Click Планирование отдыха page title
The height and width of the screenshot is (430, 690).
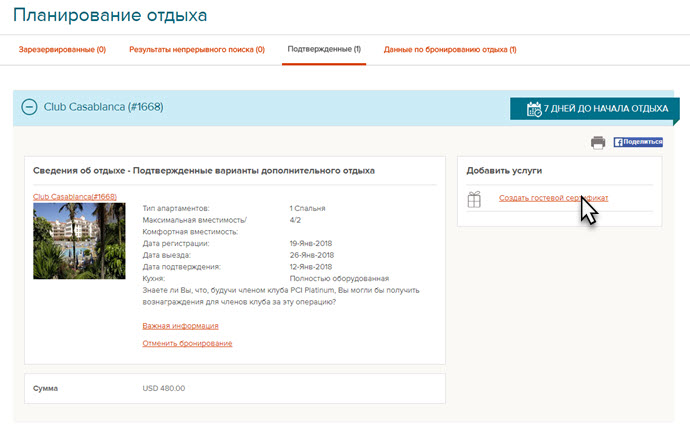tap(110, 15)
